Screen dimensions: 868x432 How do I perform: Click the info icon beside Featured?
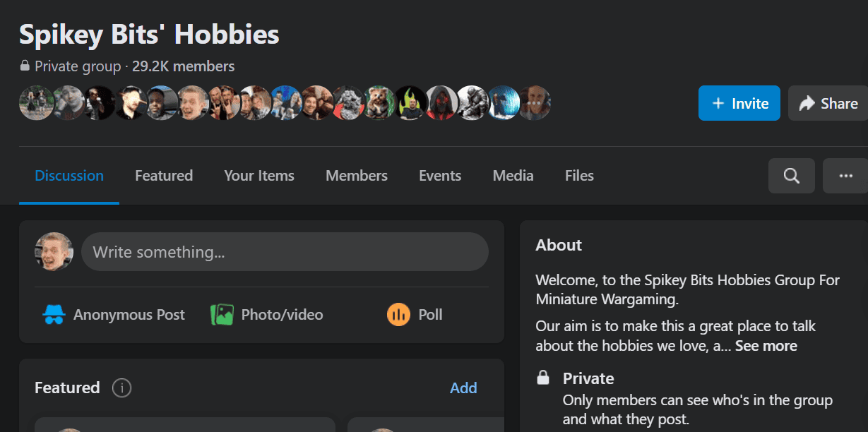(121, 388)
